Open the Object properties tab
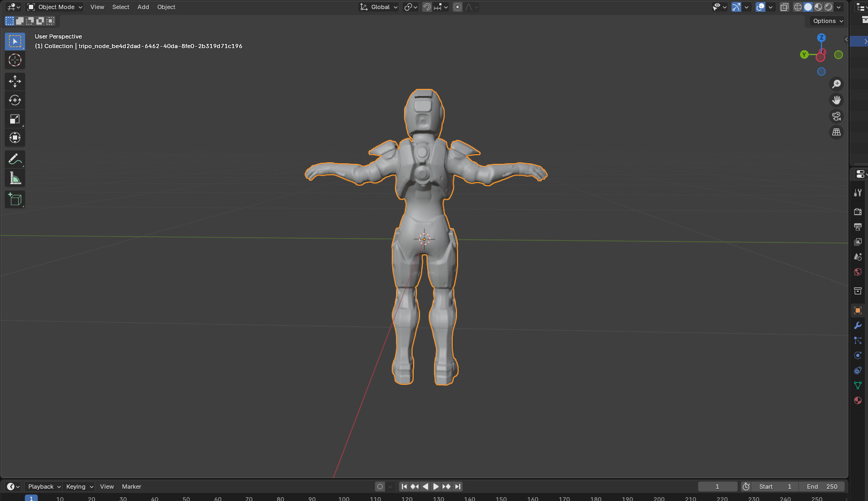This screenshot has height=501, width=868. point(858,310)
